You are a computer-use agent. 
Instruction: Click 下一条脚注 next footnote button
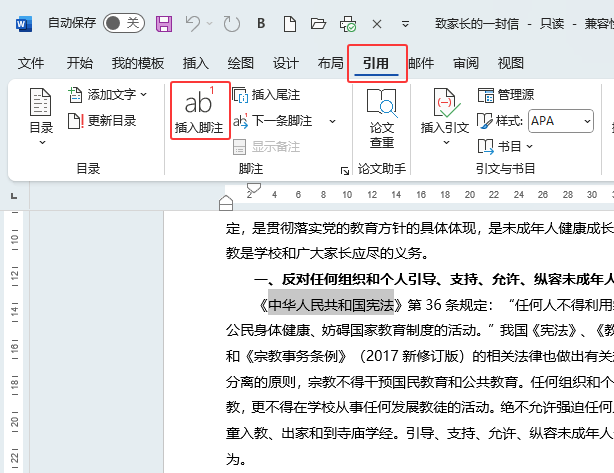coord(273,121)
